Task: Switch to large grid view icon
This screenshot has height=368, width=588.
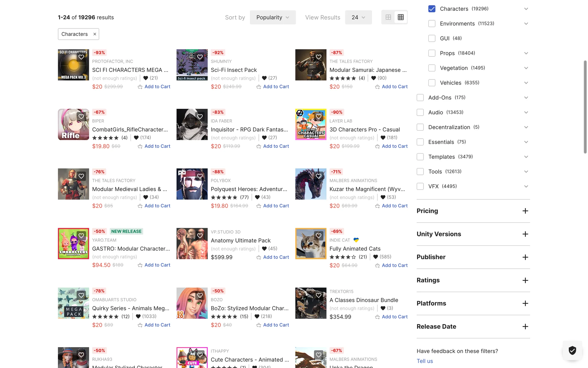Action: tap(388, 17)
